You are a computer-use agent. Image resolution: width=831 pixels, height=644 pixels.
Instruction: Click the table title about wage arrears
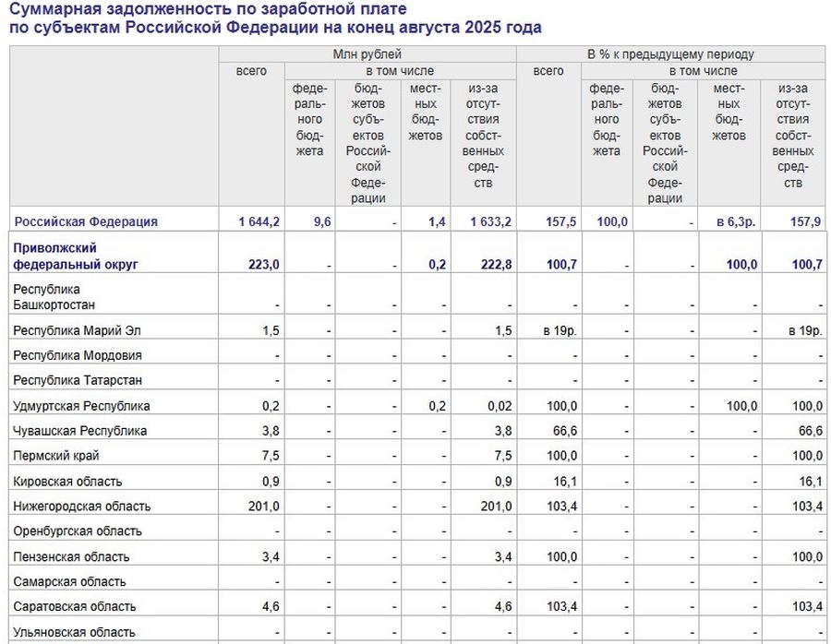275,18
